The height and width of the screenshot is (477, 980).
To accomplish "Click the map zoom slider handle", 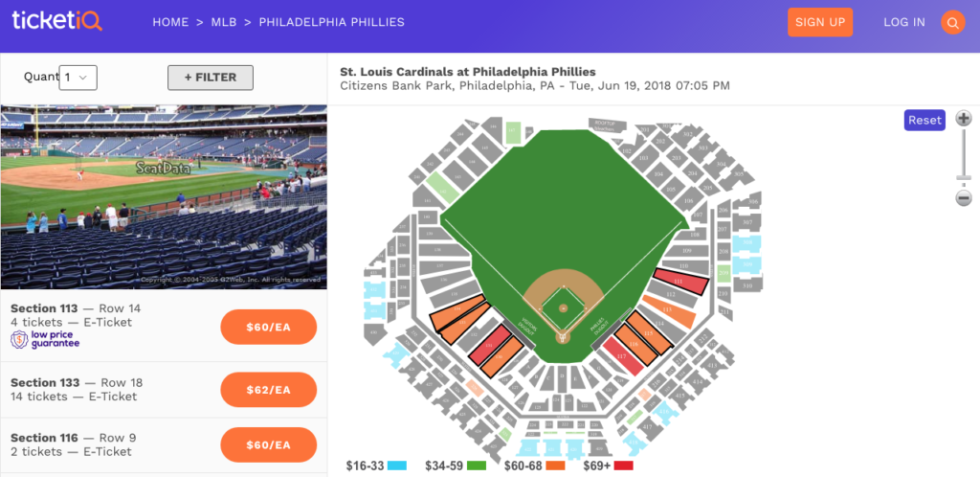I will (x=964, y=177).
